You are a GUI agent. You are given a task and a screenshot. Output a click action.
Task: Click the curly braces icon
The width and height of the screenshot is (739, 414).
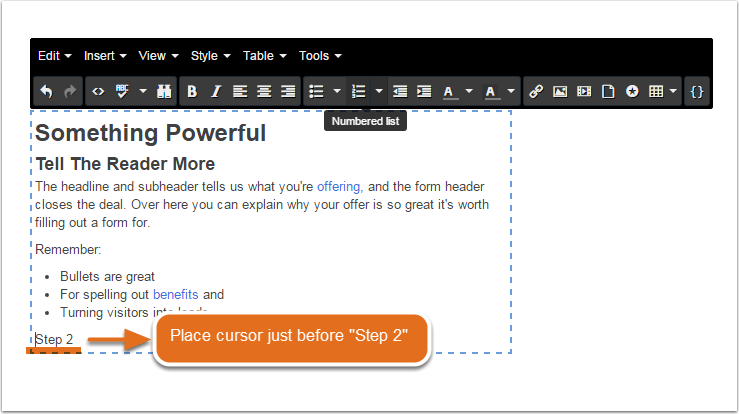[x=697, y=91]
